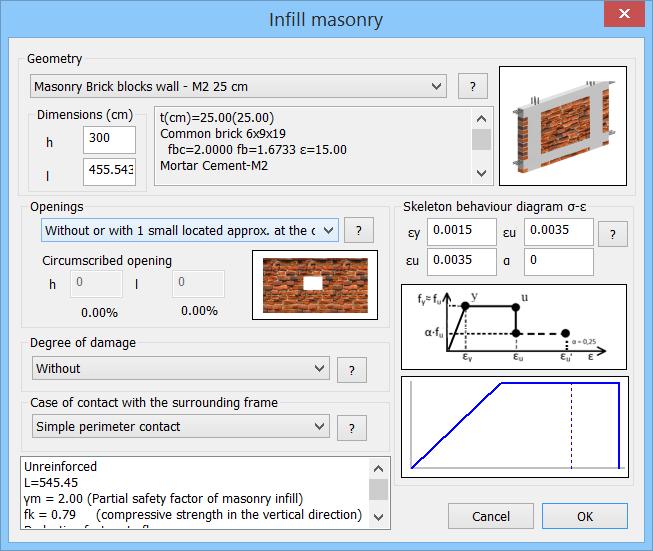Click the circumscribed opening h field
653x551 pixels.
[x=96, y=284]
